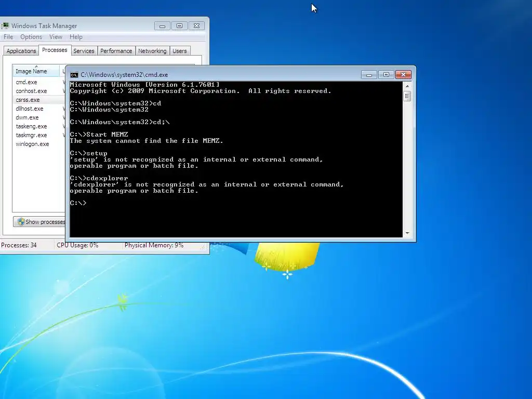Click the 'C:\>cdexplorer' command line
The height and width of the screenshot is (399, 532).
[99, 178]
